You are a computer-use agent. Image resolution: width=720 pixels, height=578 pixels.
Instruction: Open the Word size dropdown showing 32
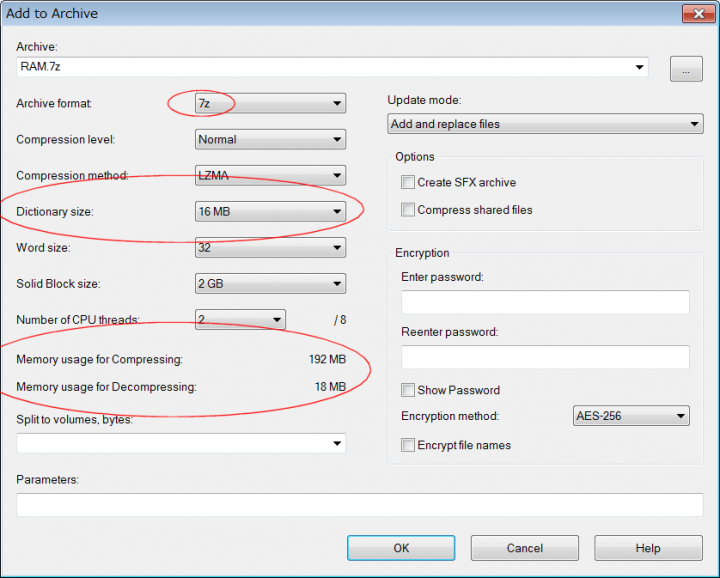click(x=270, y=247)
